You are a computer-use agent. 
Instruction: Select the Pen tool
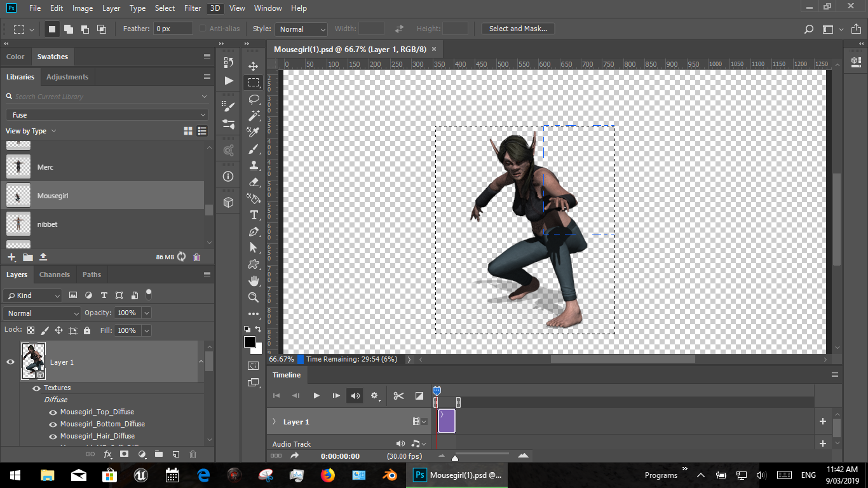254,231
